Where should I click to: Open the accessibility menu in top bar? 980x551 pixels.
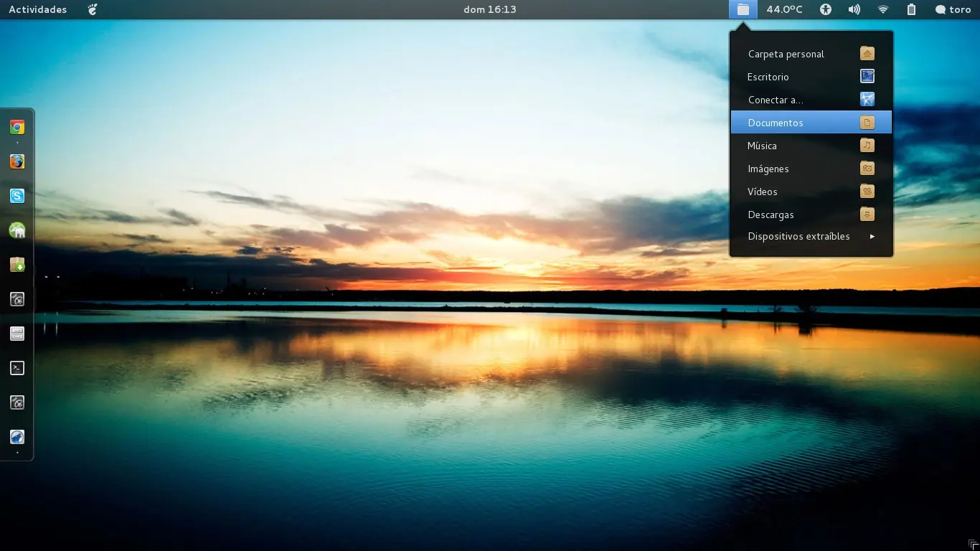click(x=826, y=9)
